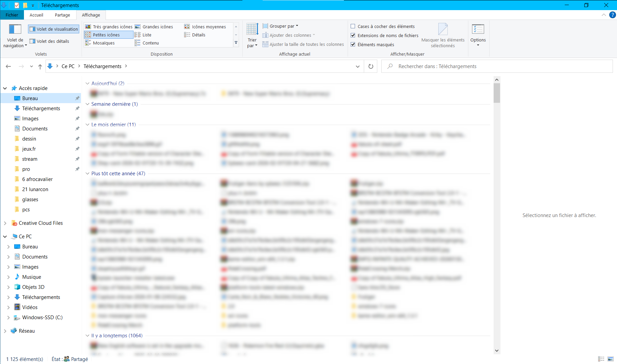617x364 pixels.
Task: Open the Fichier menu tab
Action: 12,15
